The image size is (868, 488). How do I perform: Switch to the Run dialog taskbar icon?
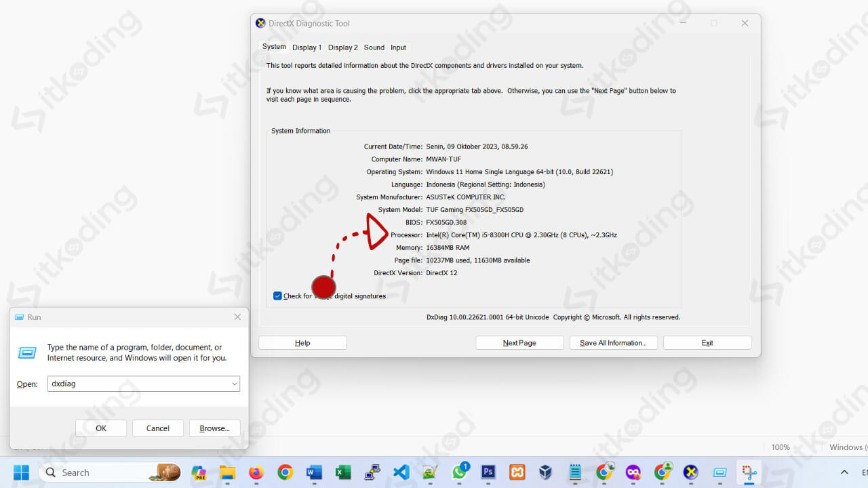[x=720, y=472]
